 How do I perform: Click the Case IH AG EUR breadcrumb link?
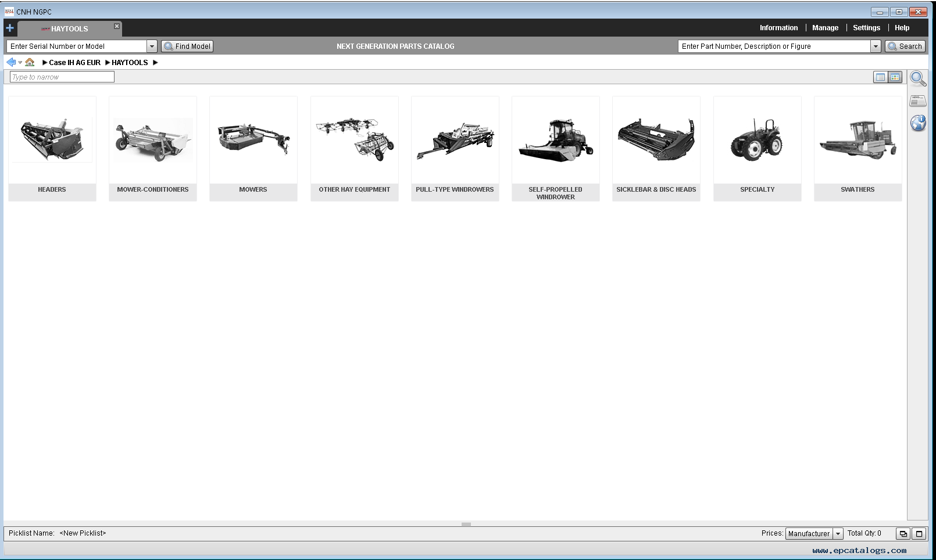point(74,62)
